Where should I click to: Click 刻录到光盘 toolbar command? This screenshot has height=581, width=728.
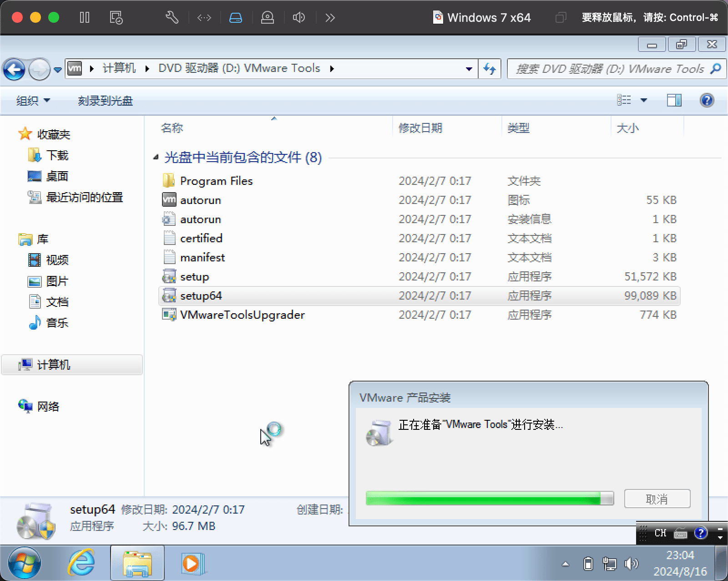(x=105, y=101)
